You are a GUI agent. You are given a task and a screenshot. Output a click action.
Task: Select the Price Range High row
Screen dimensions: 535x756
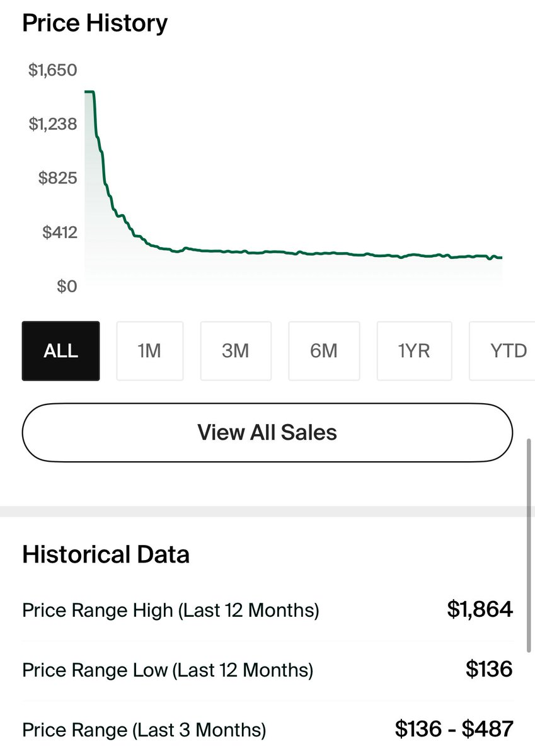pos(267,610)
